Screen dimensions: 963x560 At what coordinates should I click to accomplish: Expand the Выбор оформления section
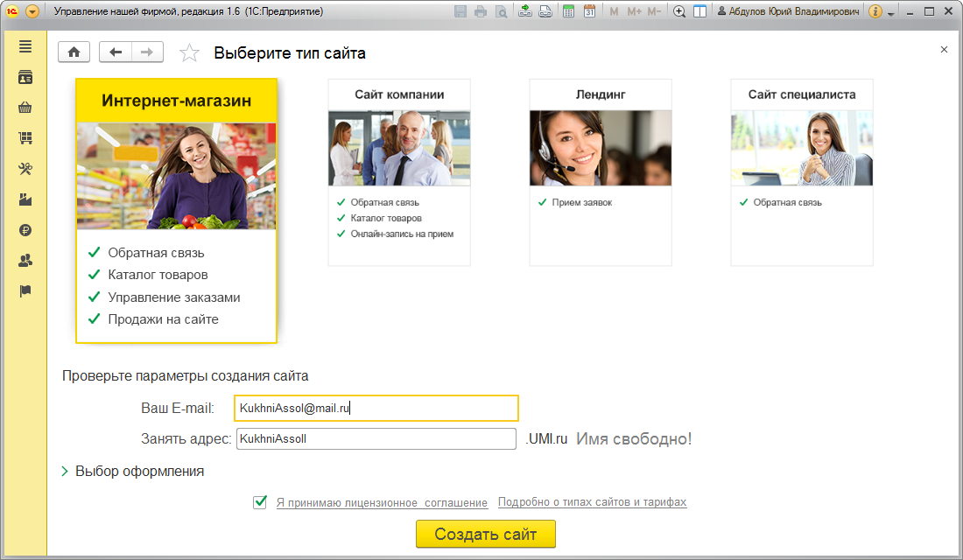pyautogui.click(x=133, y=471)
